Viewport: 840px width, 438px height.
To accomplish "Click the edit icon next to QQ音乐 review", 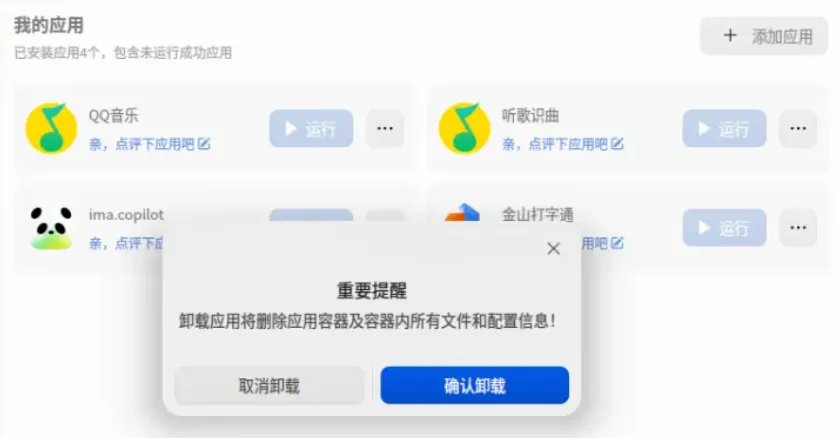I will (204, 144).
